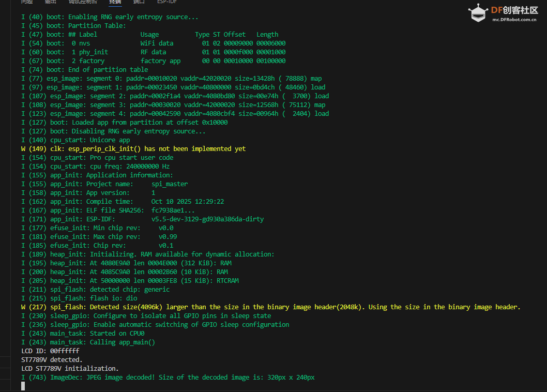The height and width of the screenshot is (392, 547).
Task: Open the 输出 (Output) panel tab
Action: pyautogui.click(x=51, y=2)
